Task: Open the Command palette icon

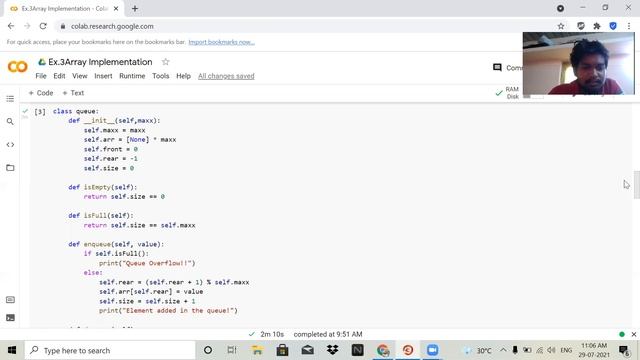Action: coord(11,300)
